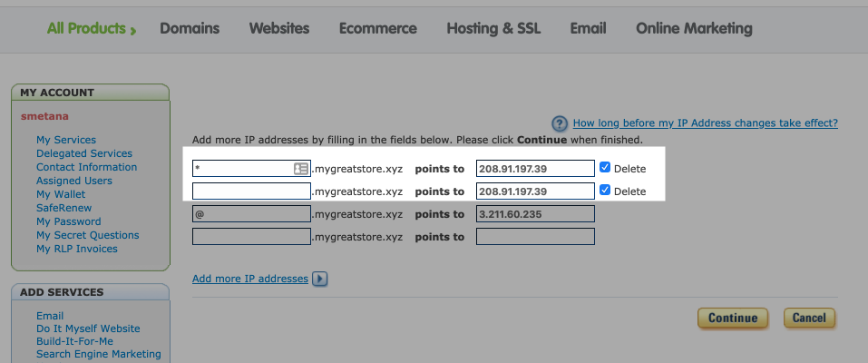The height and width of the screenshot is (363, 868).
Task: Open the All Products menu
Action: pyautogui.click(x=92, y=28)
